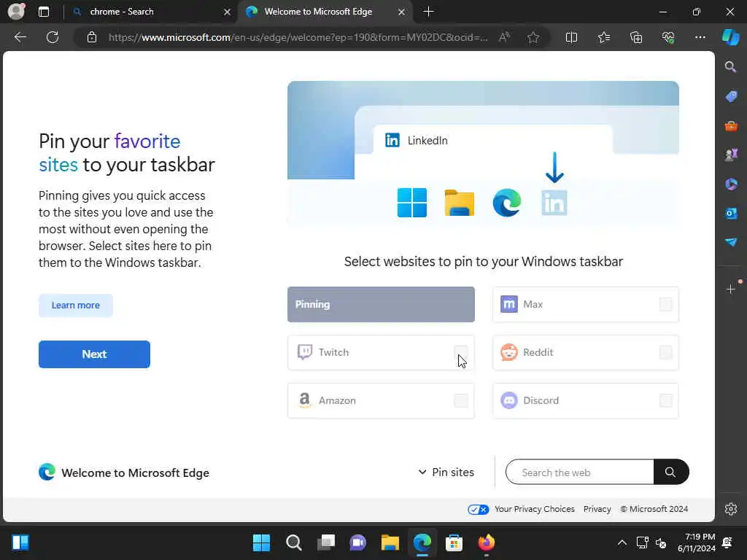747x560 pixels.
Task: Submit the web search magnifier button
Action: click(x=671, y=472)
